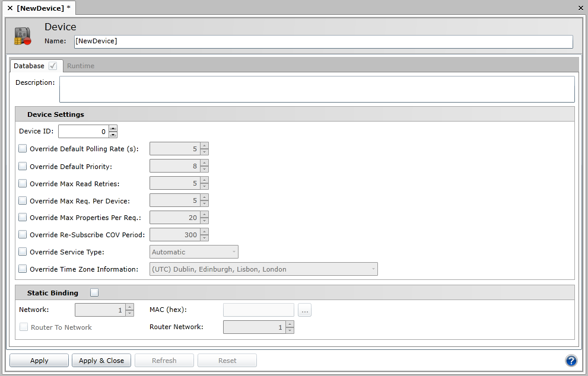Switch to the Database tab

29,66
